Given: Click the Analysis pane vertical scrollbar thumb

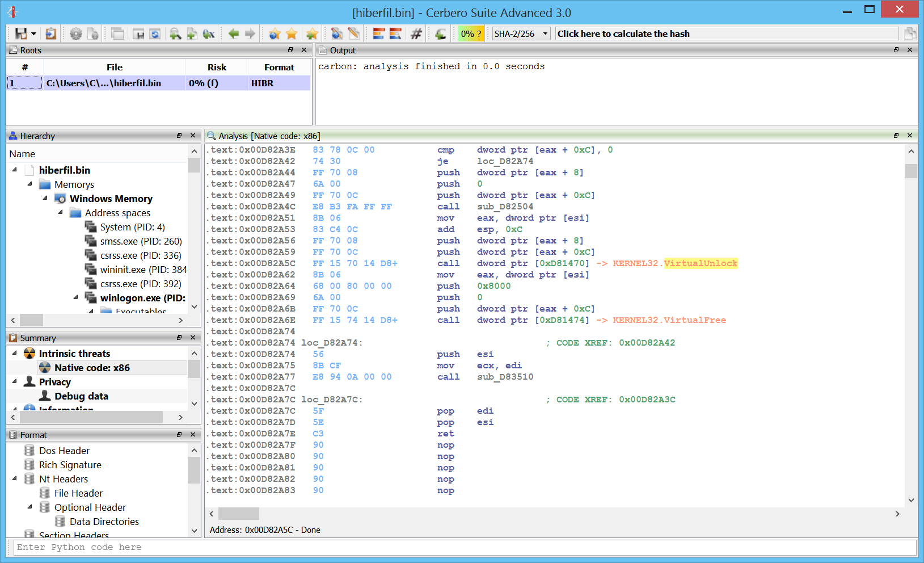Looking at the screenshot, I should click(911, 171).
